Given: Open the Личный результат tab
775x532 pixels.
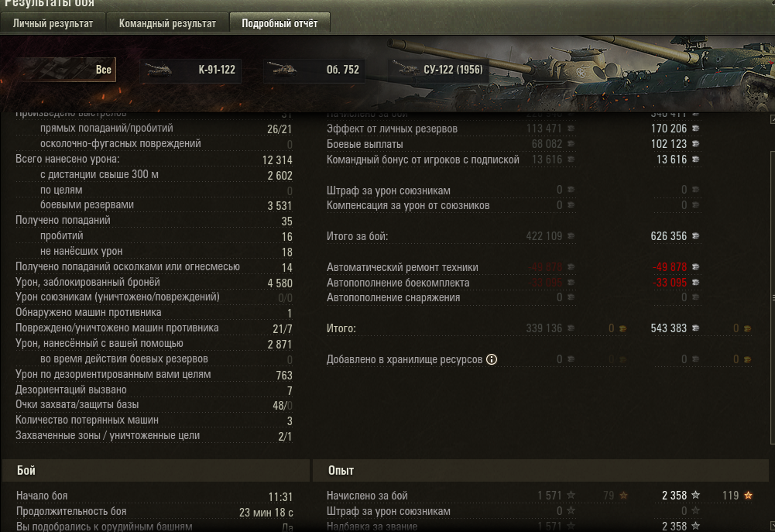Looking at the screenshot, I should [53, 23].
